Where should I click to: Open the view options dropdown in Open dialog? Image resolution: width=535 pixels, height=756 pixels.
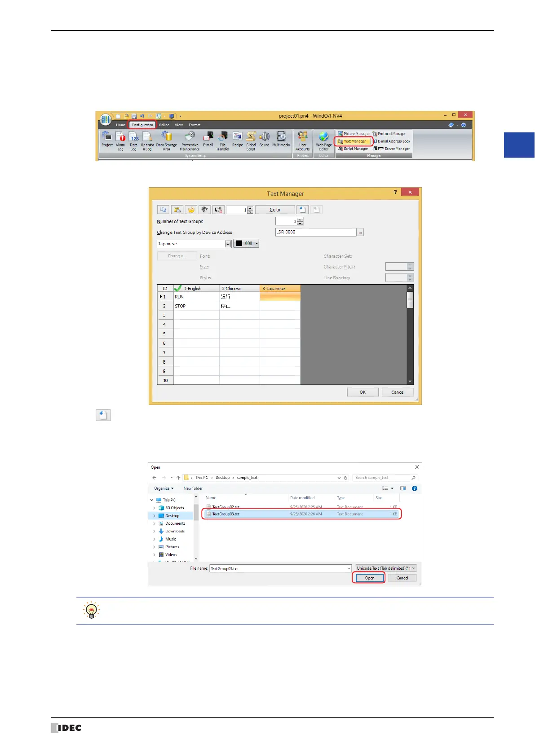pos(392,488)
